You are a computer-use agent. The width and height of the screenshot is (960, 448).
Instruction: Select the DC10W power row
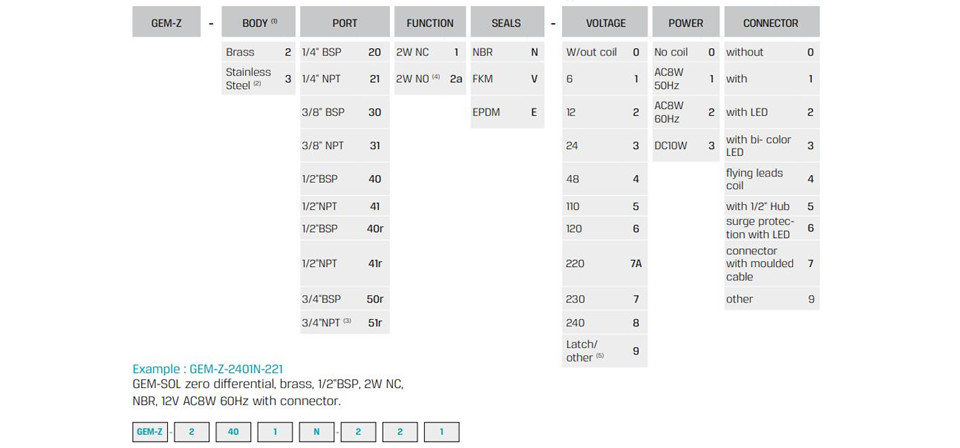click(686, 146)
